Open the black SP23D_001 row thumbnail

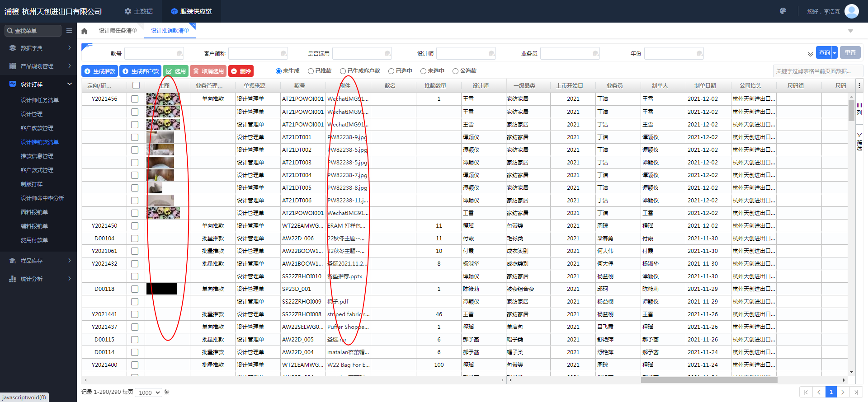pyautogui.click(x=161, y=289)
